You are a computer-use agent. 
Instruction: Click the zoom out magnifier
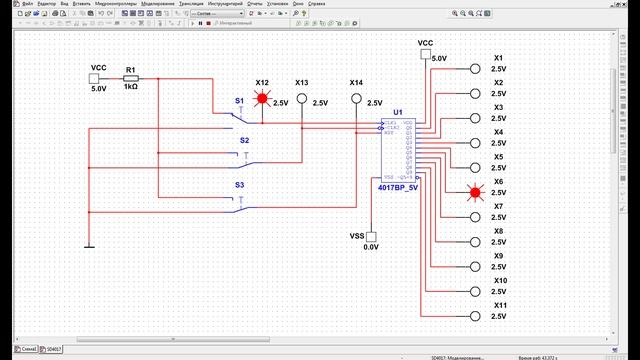tap(463, 13)
